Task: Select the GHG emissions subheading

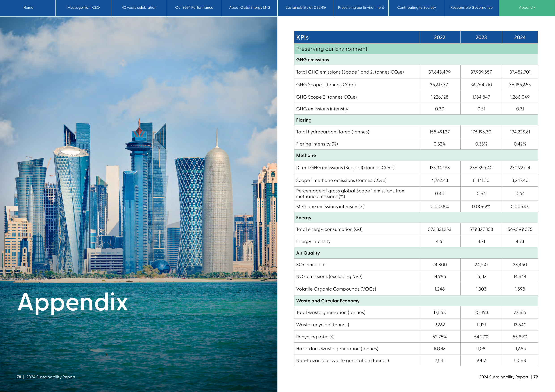Action: pyautogui.click(x=313, y=60)
